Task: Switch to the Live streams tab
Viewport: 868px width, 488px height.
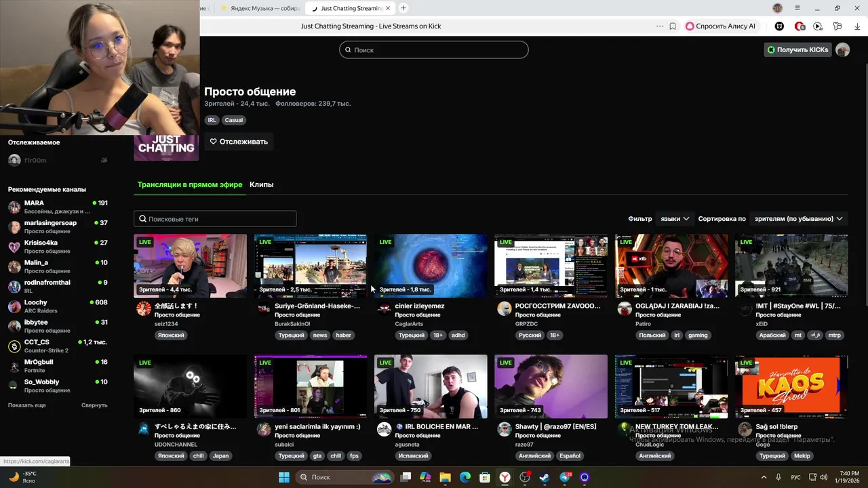Action: pyautogui.click(x=190, y=184)
